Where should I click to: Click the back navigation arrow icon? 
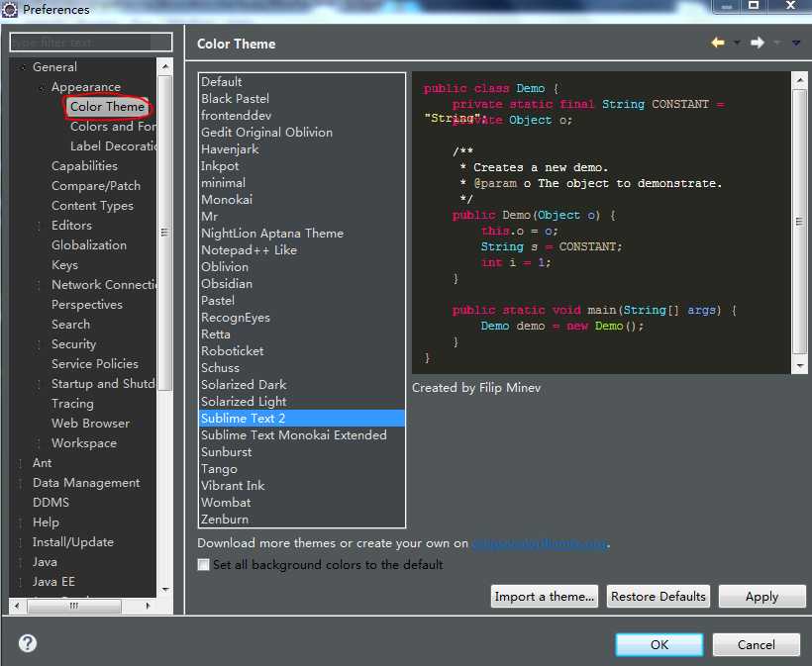pos(718,43)
